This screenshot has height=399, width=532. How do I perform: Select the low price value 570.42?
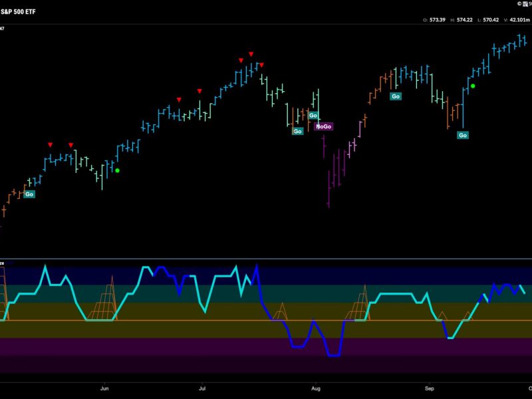click(491, 20)
